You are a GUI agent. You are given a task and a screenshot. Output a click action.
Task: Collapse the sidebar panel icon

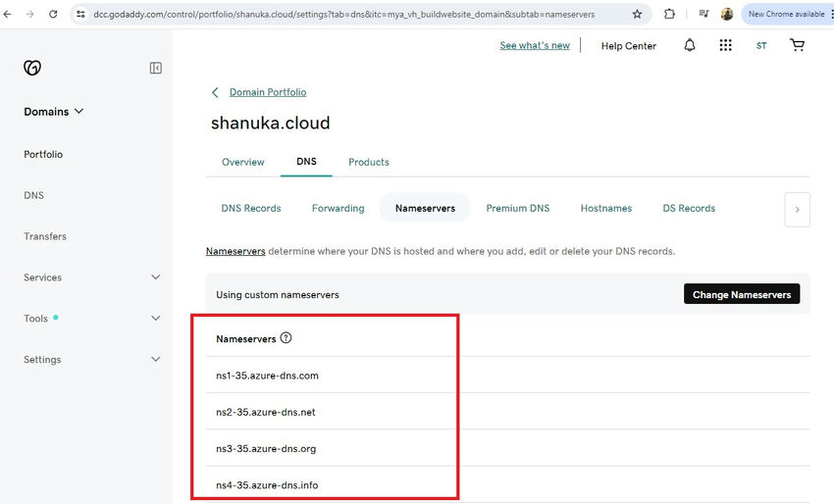155,68
